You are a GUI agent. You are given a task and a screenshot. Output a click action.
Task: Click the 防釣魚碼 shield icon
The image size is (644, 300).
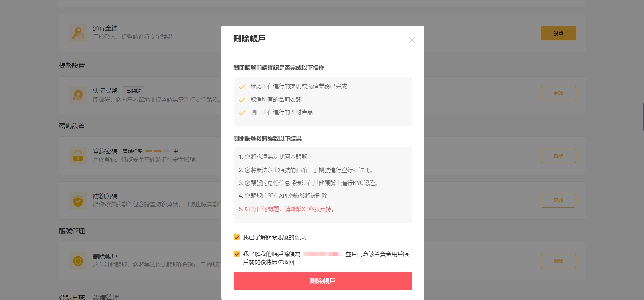tap(78, 200)
